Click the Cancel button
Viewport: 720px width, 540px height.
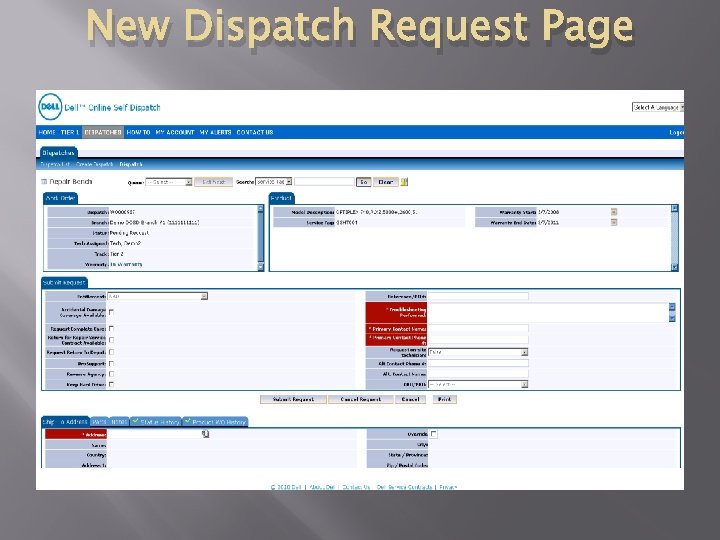coord(410,399)
